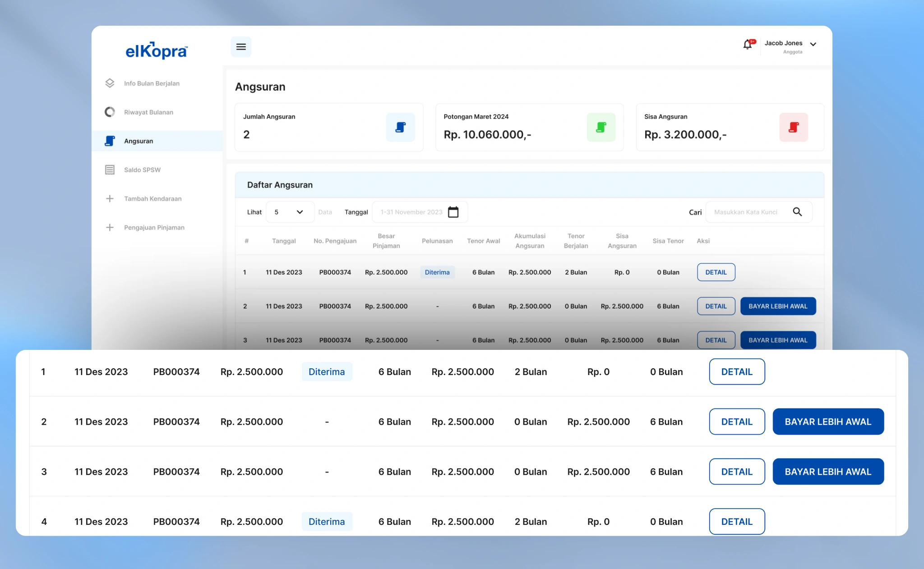Click the Tenor Berjalan column header
This screenshot has height=569, width=924.
point(576,241)
